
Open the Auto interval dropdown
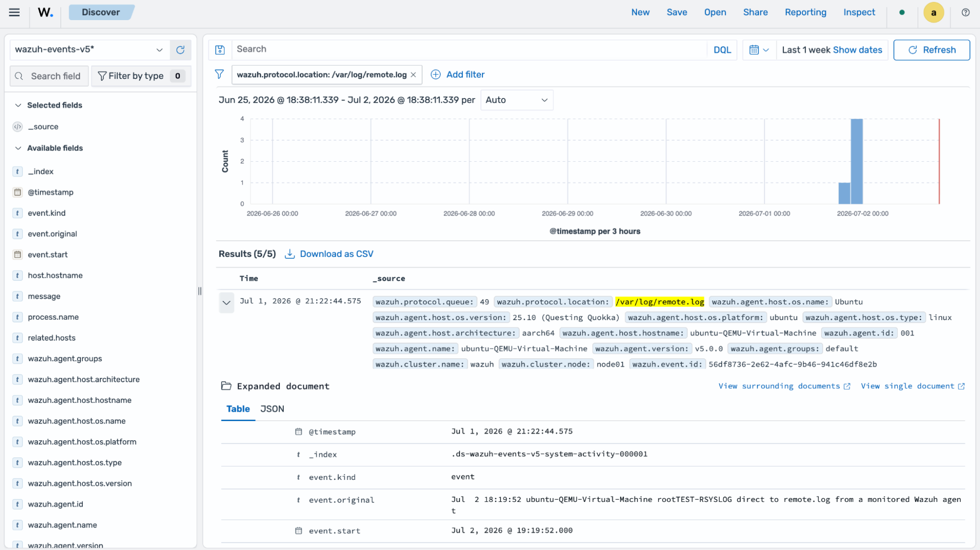pos(517,100)
